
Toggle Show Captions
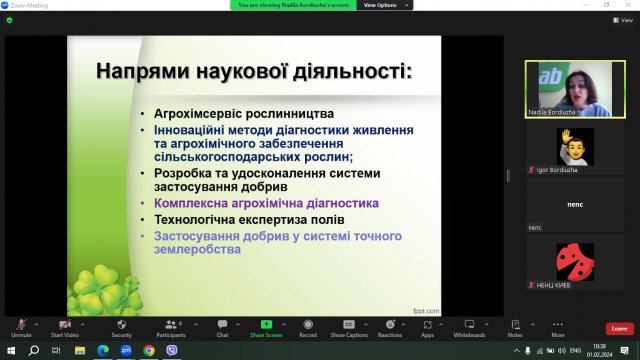coord(349,329)
